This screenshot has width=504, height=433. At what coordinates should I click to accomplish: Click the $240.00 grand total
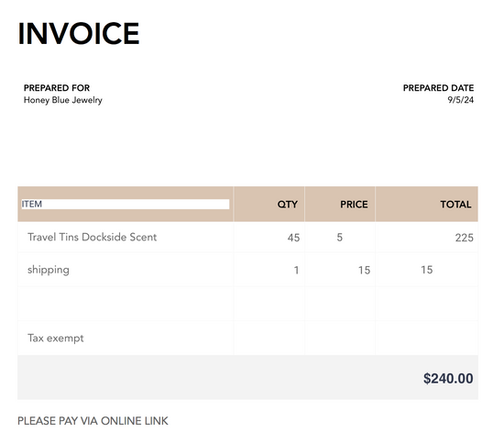(x=448, y=378)
